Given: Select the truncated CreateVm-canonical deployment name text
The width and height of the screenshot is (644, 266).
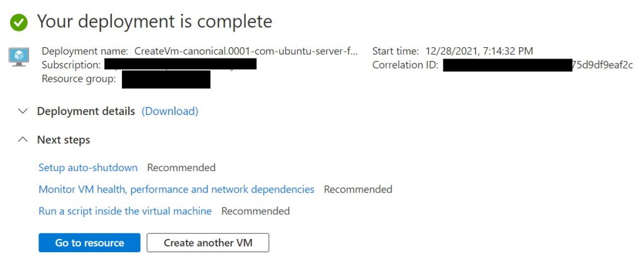Looking at the screenshot, I should (x=247, y=52).
